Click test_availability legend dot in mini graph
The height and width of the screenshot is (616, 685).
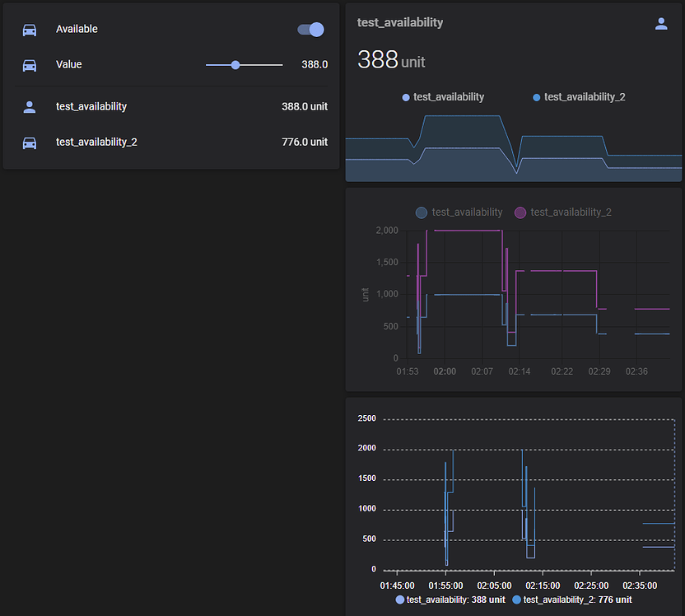point(406,97)
